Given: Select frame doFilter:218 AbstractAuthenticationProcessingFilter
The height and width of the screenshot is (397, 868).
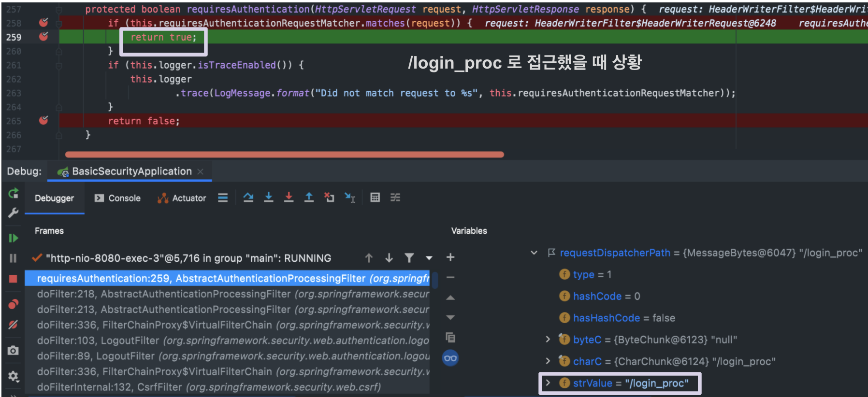Looking at the screenshot, I should [x=227, y=294].
